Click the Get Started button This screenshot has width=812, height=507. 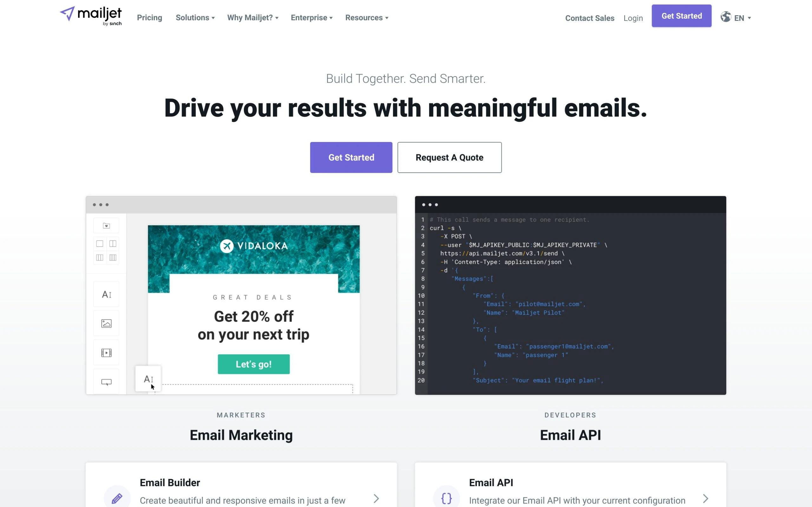(x=351, y=157)
